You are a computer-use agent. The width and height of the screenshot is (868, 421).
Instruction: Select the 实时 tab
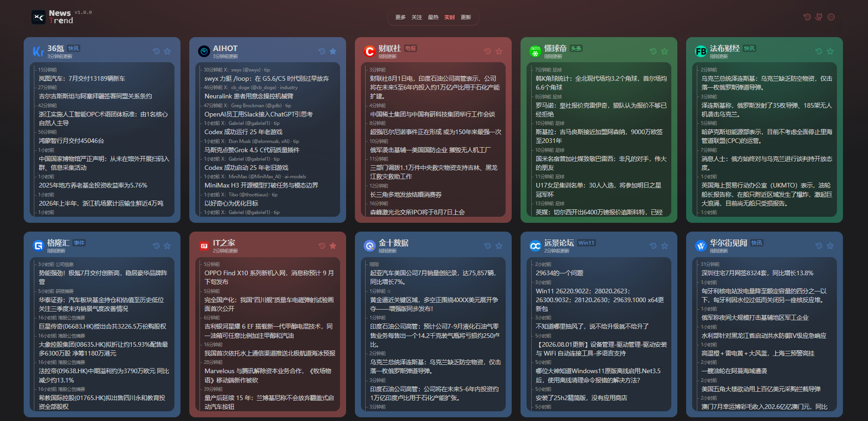tap(449, 17)
